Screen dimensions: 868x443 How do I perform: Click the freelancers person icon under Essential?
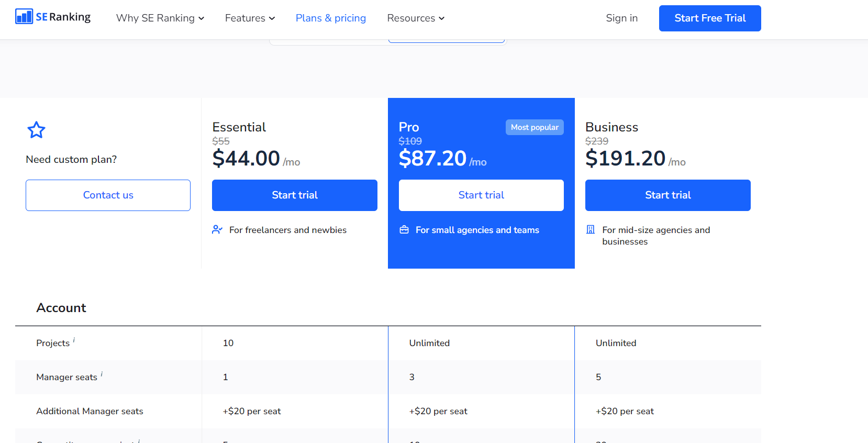pos(217,229)
